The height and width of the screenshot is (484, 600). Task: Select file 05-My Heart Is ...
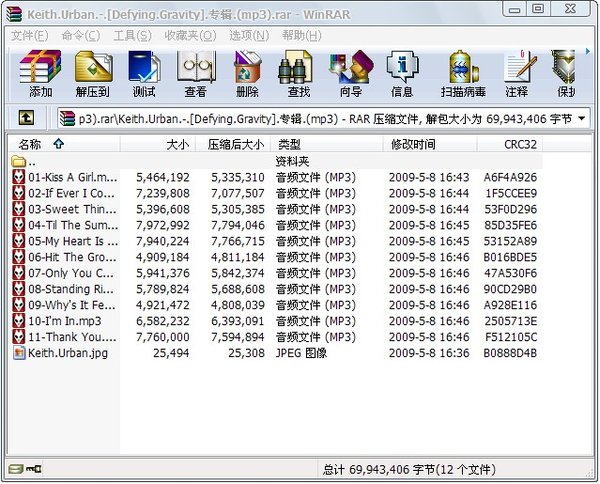(x=73, y=241)
